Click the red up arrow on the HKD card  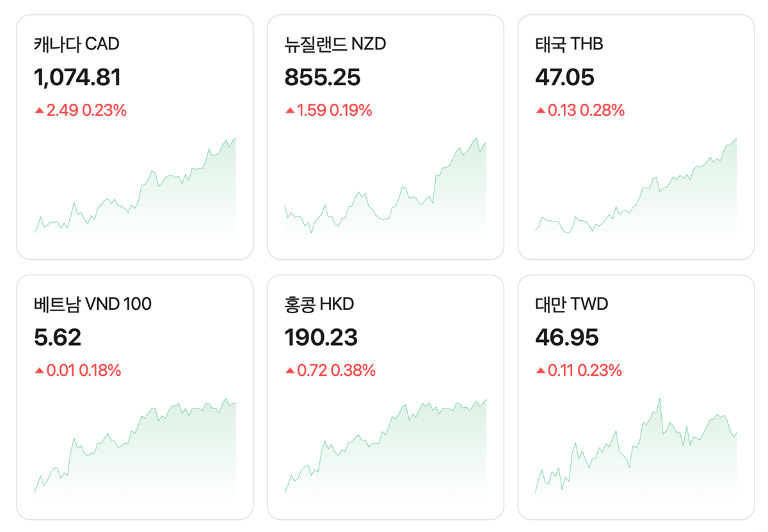pyautogui.click(x=290, y=371)
